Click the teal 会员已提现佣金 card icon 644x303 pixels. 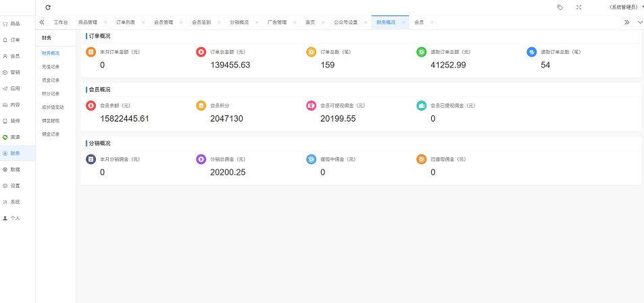point(422,105)
